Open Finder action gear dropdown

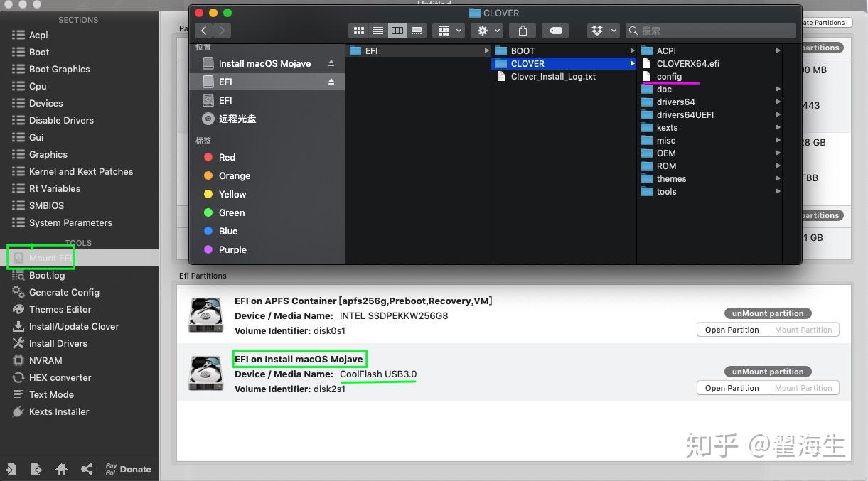tap(488, 31)
